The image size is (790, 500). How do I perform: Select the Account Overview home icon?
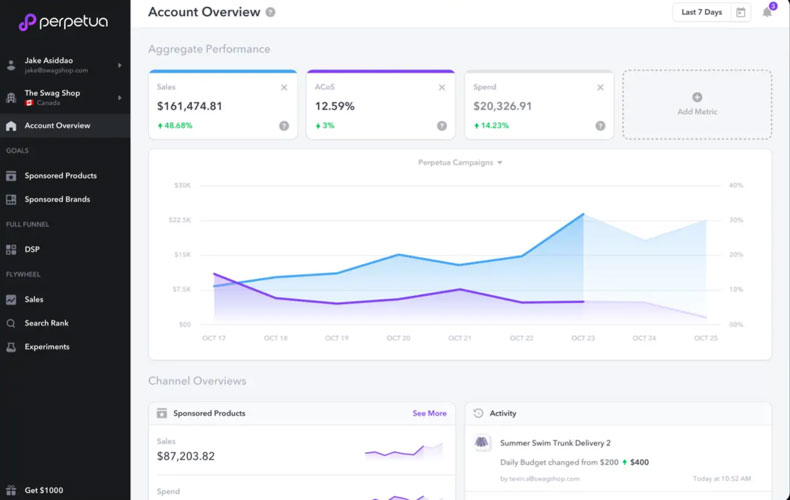11,126
